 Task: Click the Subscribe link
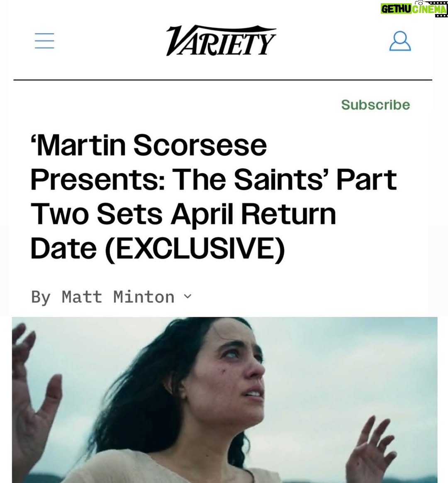click(x=375, y=105)
